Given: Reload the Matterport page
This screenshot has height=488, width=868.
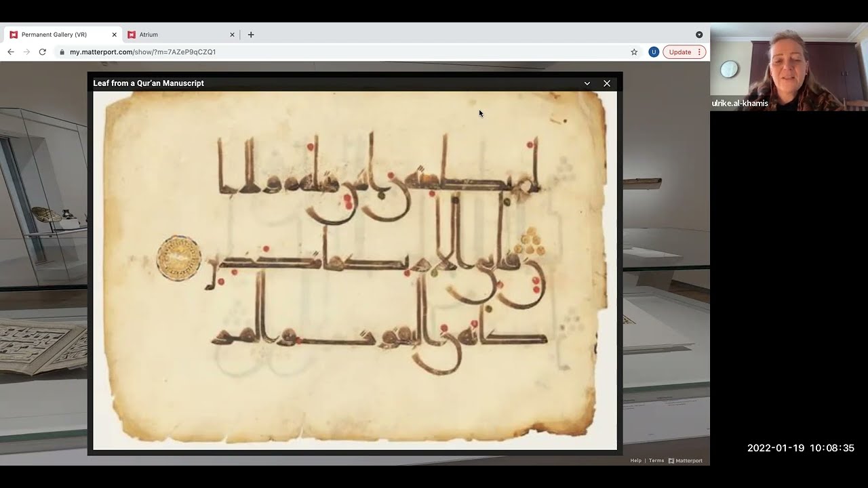Looking at the screenshot, I should (x=42, y=52).
